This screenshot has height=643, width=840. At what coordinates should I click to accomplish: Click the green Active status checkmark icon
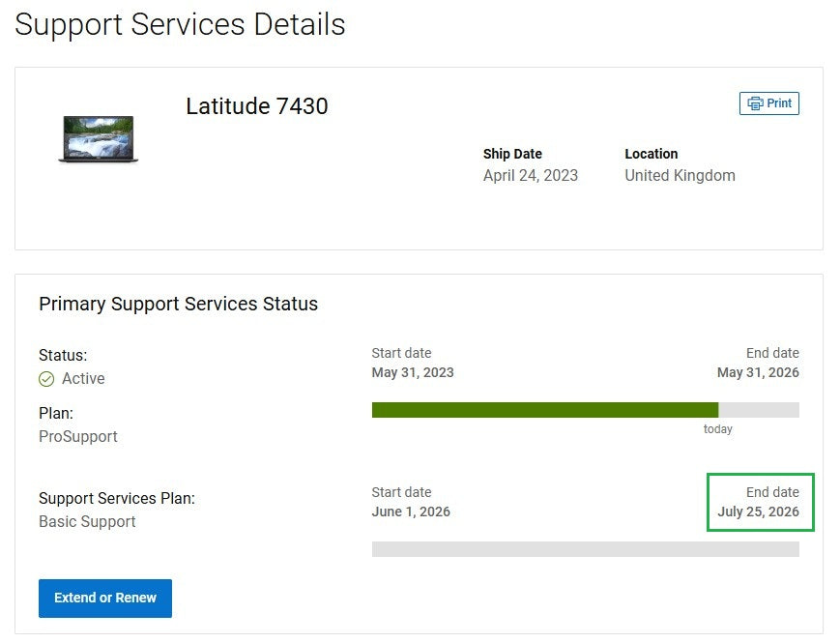(46, 379)
